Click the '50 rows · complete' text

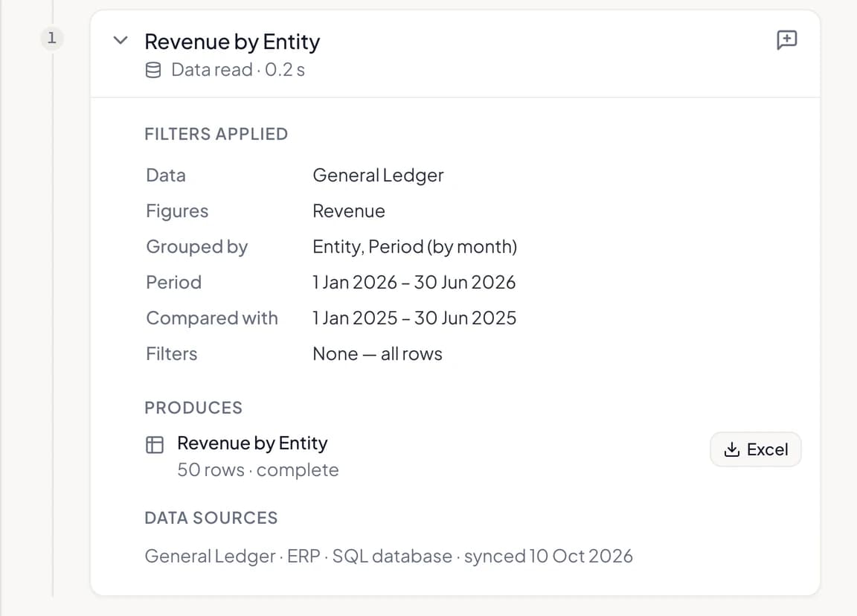(258, 470)
